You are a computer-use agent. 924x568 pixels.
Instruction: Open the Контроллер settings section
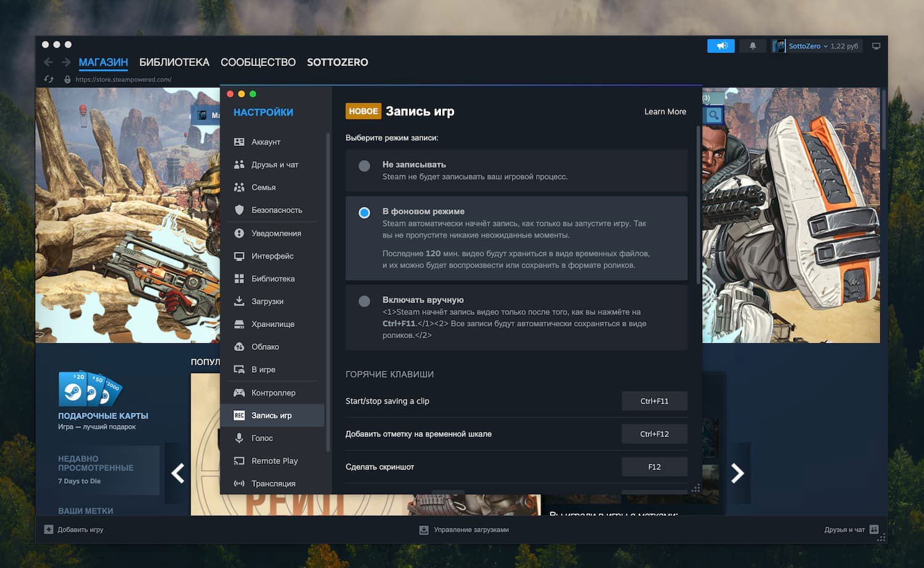[x=273, y=392]
